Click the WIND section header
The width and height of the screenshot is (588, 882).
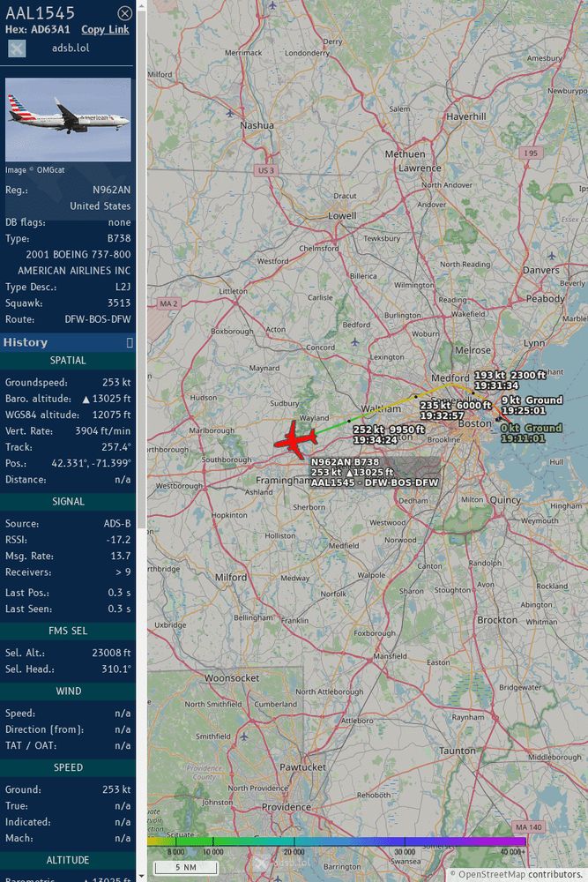pos(68,691)
